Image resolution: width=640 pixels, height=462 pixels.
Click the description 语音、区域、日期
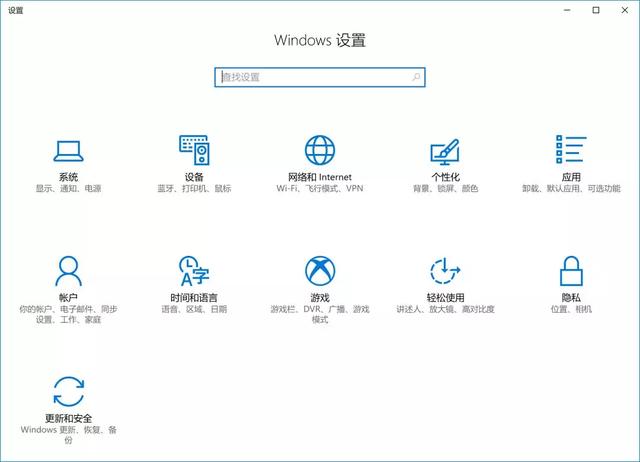[194, 309]
